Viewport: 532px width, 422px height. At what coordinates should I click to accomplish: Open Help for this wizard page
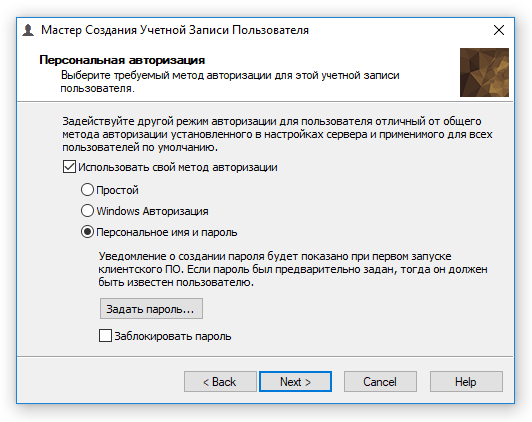point(466,382)
